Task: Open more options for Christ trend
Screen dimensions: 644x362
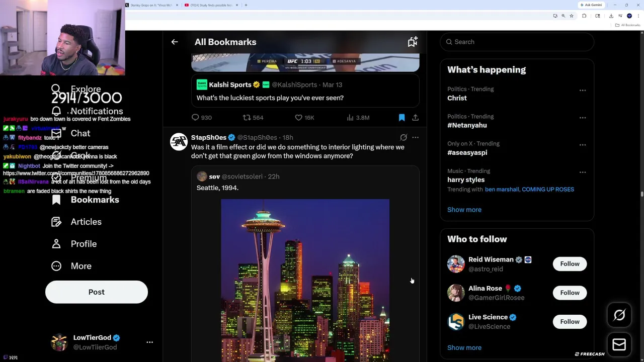Action: point(583,90)
